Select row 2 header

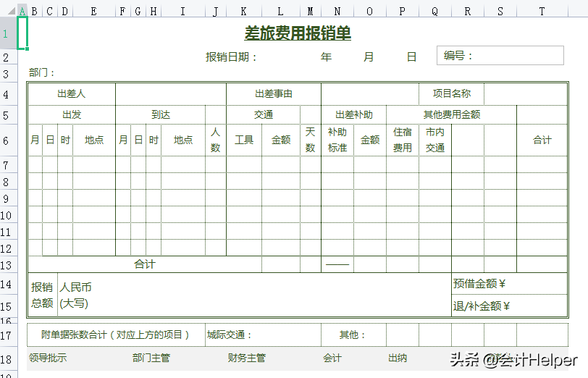(x=8, y=57)
